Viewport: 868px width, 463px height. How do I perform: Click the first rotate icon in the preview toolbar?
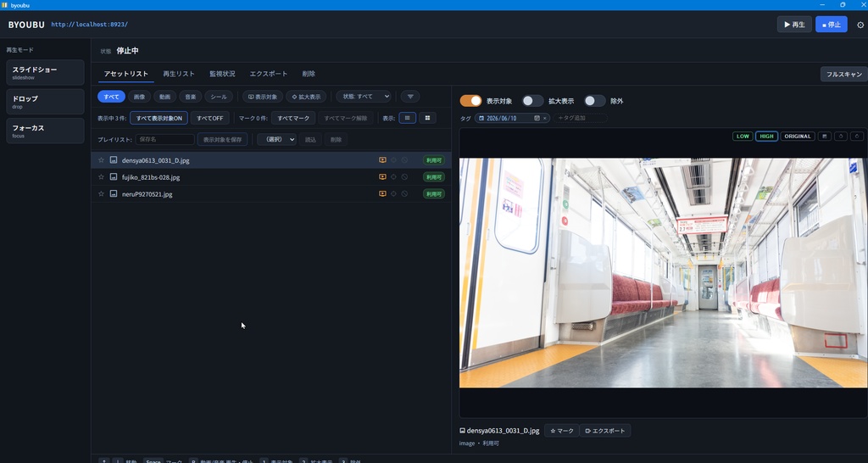tap(841, 137)
